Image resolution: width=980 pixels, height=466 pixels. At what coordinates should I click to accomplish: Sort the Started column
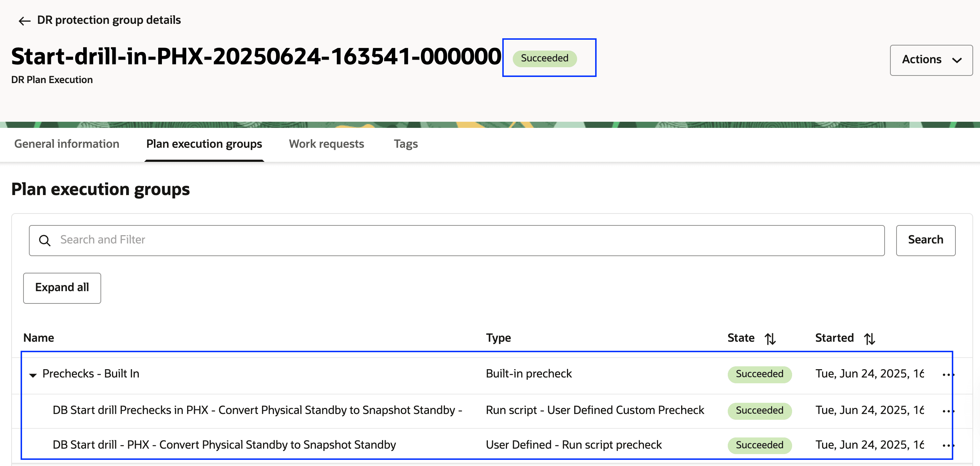coord(869,338)
